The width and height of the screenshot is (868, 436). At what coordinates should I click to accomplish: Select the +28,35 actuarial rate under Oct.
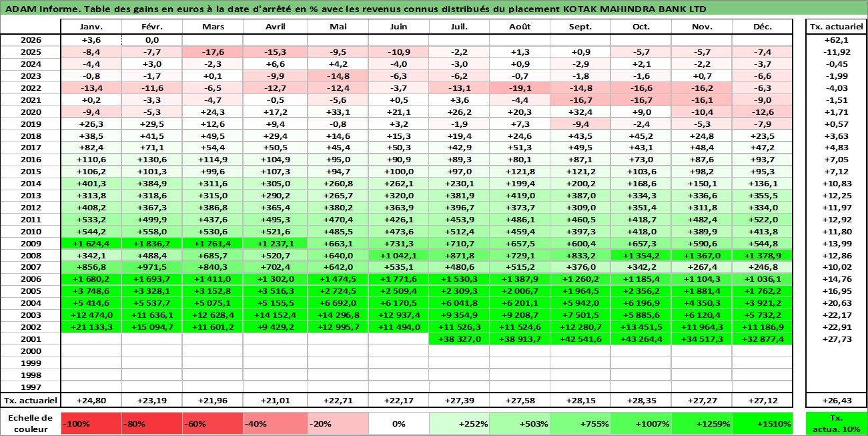point(641,401)
